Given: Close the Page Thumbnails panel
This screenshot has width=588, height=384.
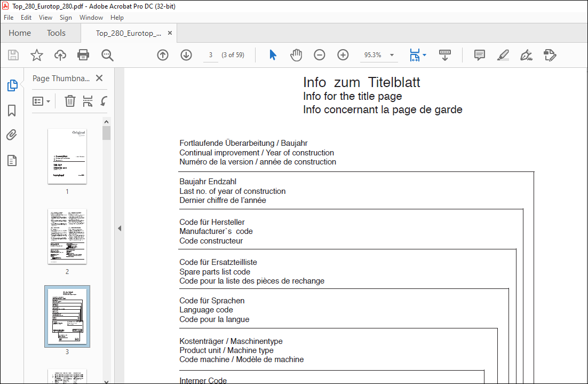Looking at the screenshot, I should 99,78.
